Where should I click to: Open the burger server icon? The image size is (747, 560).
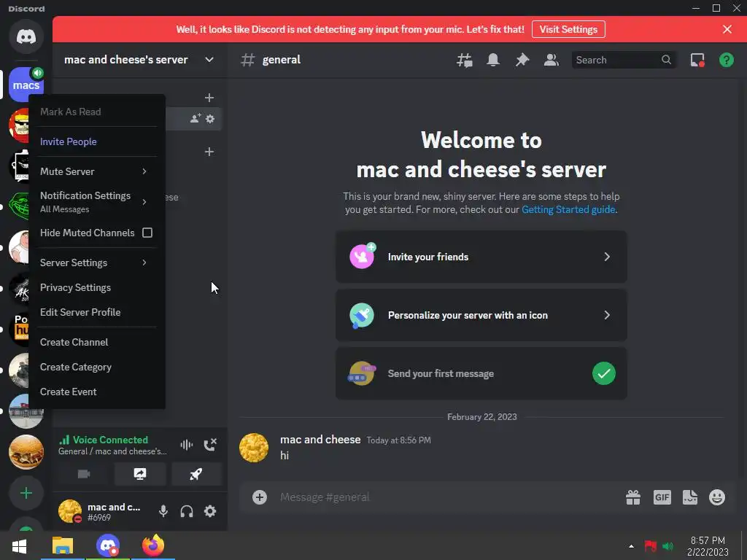(26, 452)
